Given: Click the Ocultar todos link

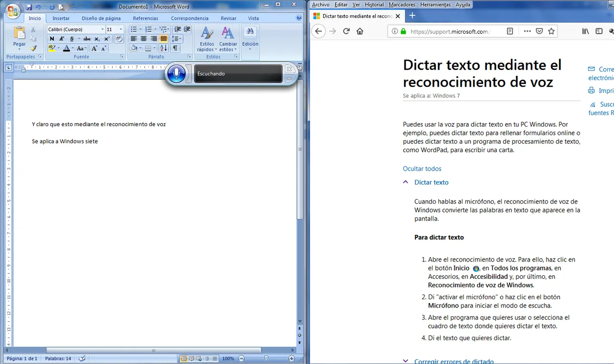Looking at the screenshot, I should [422, 169].
